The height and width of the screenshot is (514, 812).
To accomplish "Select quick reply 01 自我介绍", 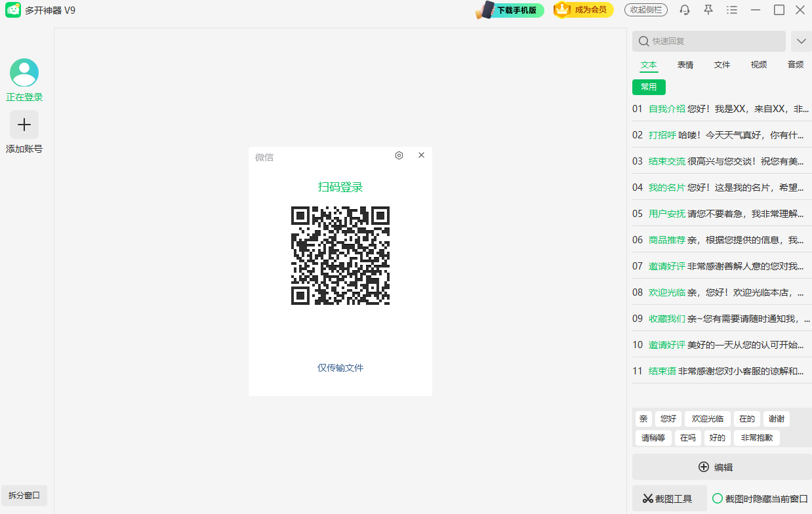I will point(722,109).
